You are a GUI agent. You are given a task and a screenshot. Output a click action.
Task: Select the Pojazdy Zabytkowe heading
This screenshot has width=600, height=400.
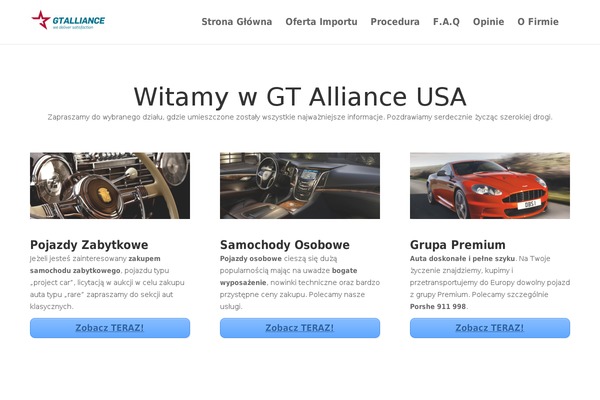pos(89,245)
